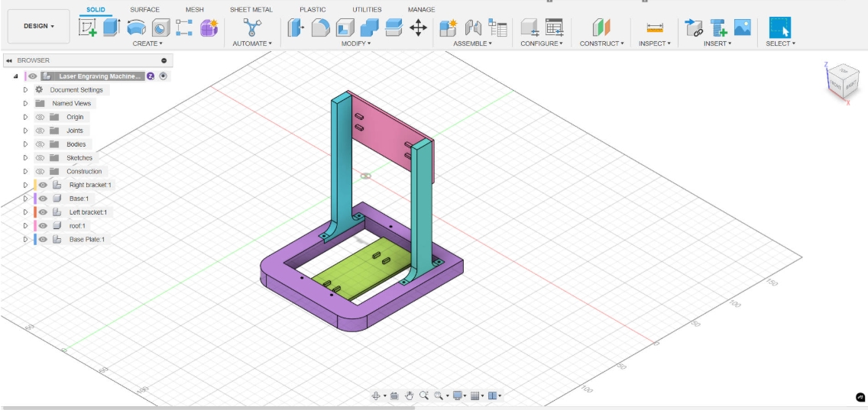Viewport: 868px width, 410px height.
Task: Select the Move/Copy tool
Action: coord(418,27)
